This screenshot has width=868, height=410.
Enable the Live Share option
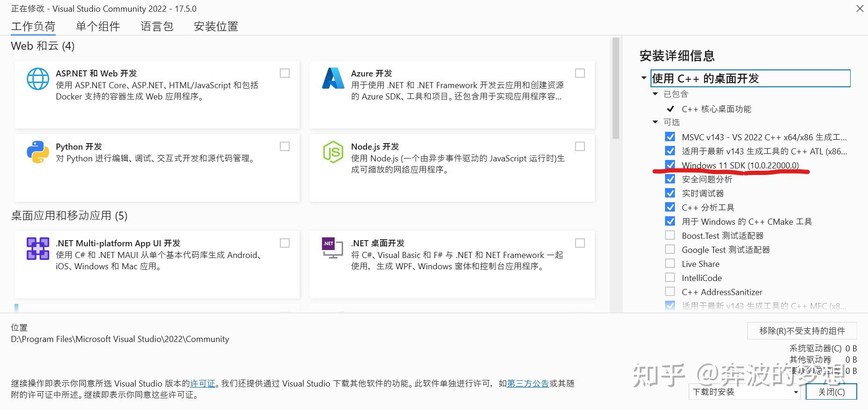pos(670,264)
